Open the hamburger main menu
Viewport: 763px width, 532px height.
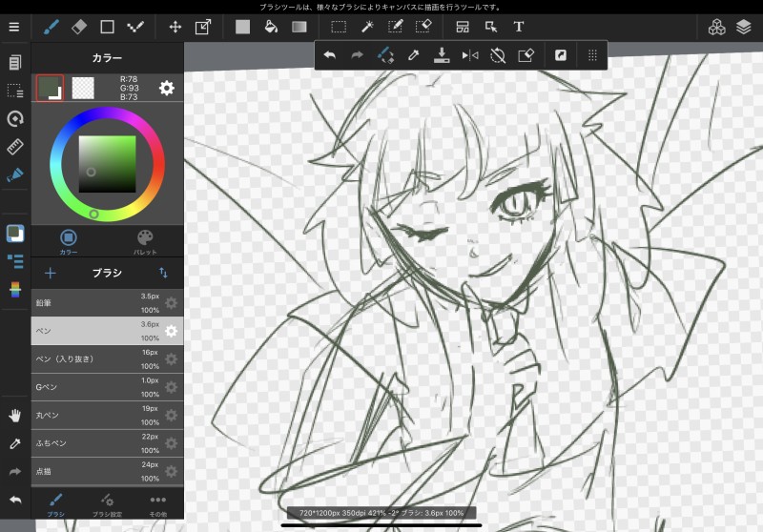pos(14,27)
